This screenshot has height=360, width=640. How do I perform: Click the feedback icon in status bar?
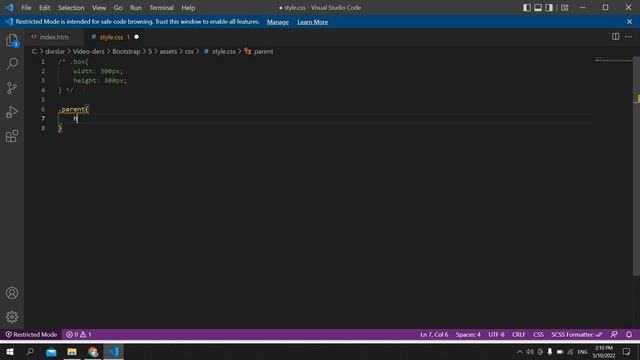pyautogui.click(x=614, y=334)
